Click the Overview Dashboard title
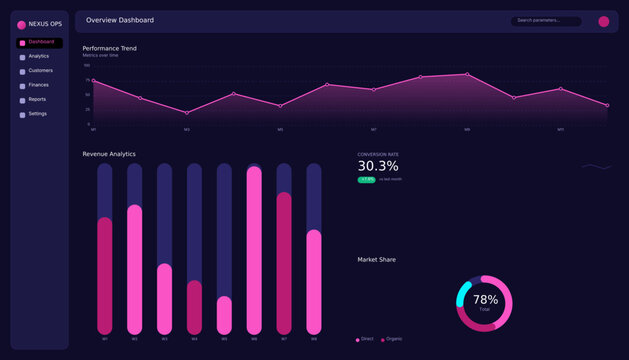 [x=120, y=20]
